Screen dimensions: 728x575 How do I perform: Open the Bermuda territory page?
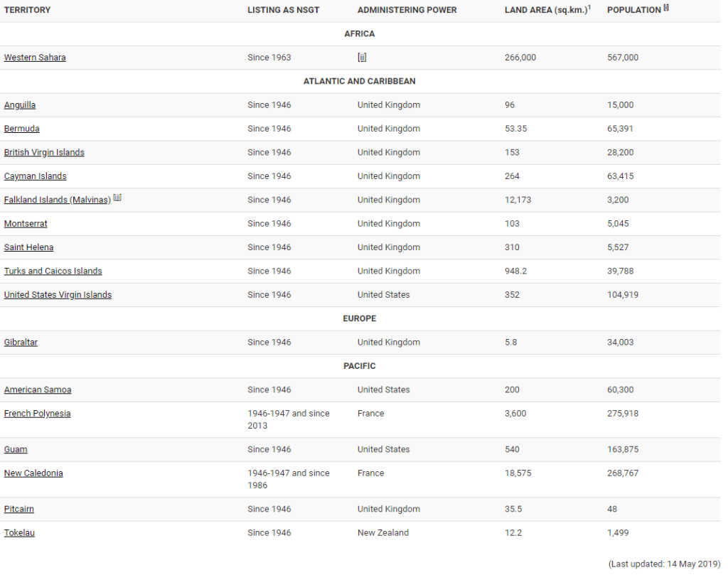22,129
